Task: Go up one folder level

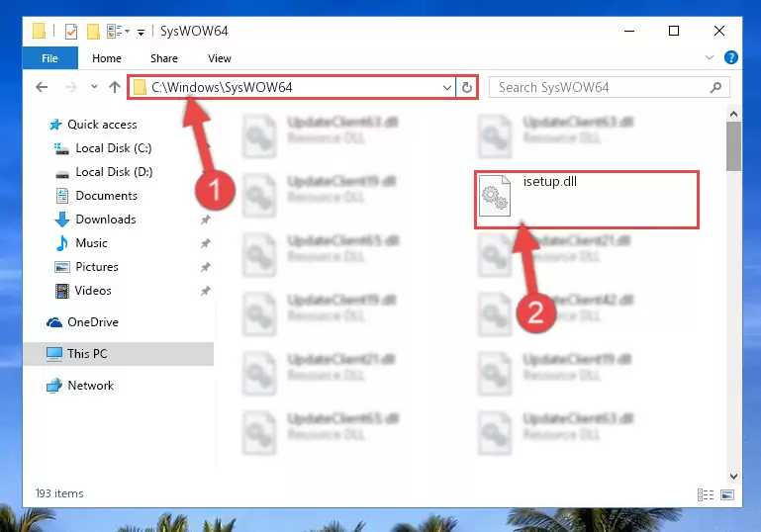Action: (x=115, y=87)
